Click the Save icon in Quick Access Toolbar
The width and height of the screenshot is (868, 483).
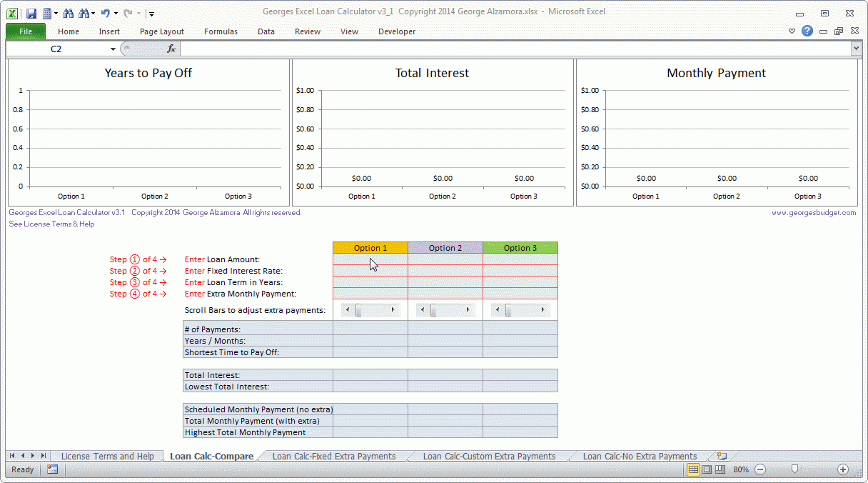pyautogui.click(x=31, y=13)
